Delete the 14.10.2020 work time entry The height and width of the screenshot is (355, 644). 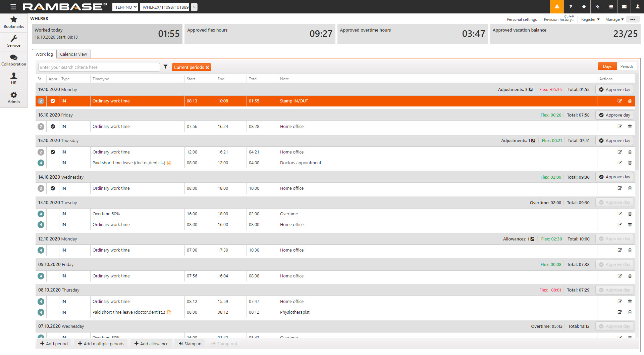click(x=630, y=188)
